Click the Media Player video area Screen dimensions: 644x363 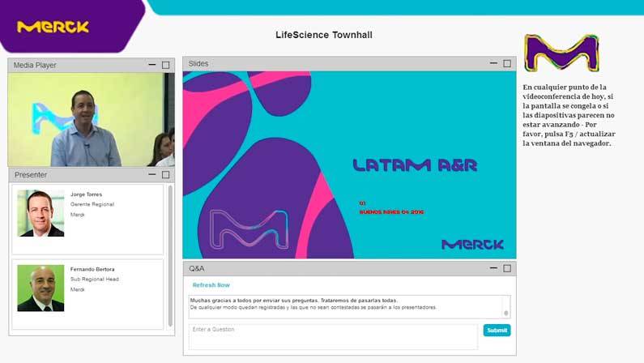92,119
